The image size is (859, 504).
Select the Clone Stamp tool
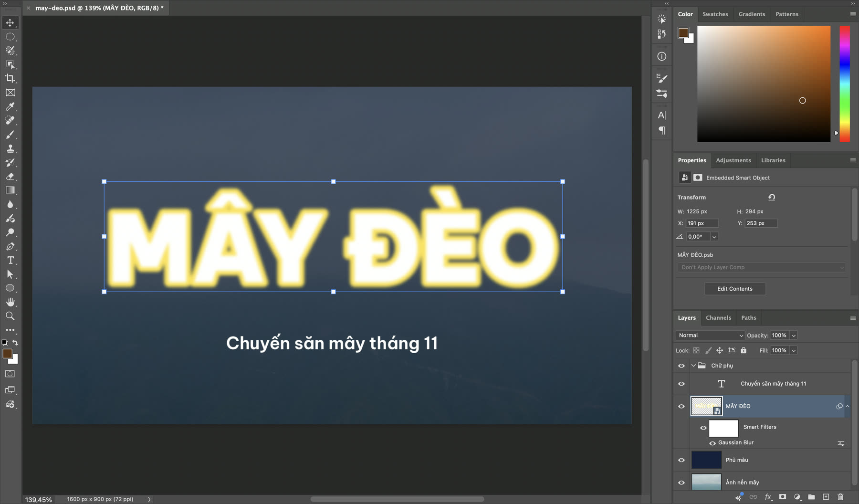coord(10,148)
